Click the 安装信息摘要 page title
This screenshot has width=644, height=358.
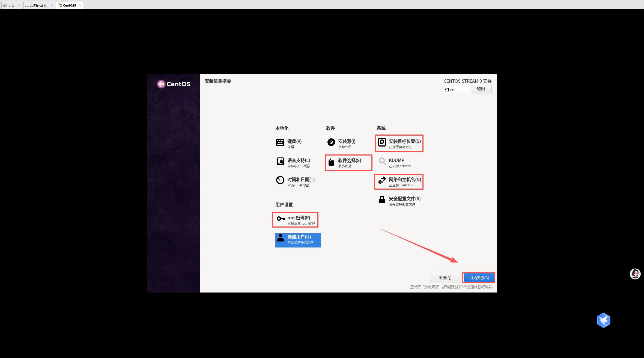[218, 81]
